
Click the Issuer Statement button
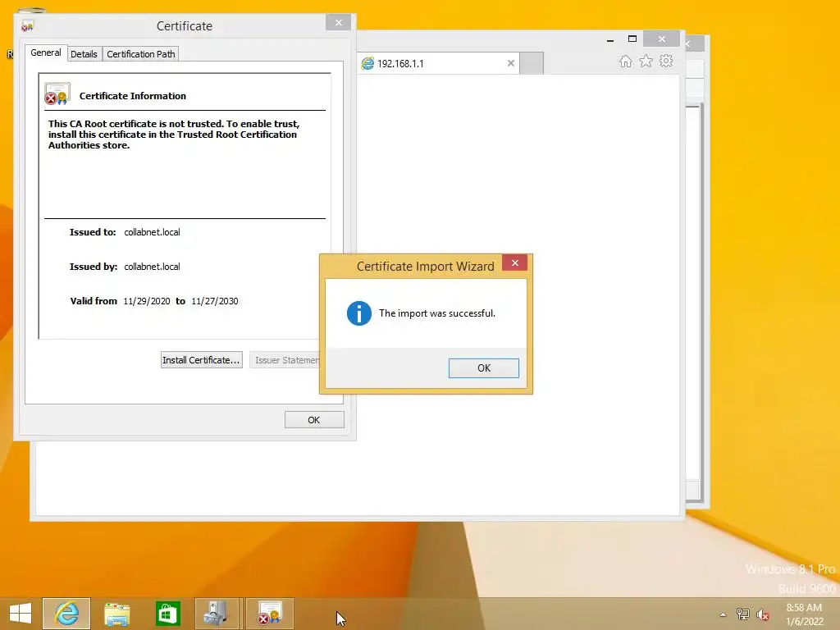[285, 360]
